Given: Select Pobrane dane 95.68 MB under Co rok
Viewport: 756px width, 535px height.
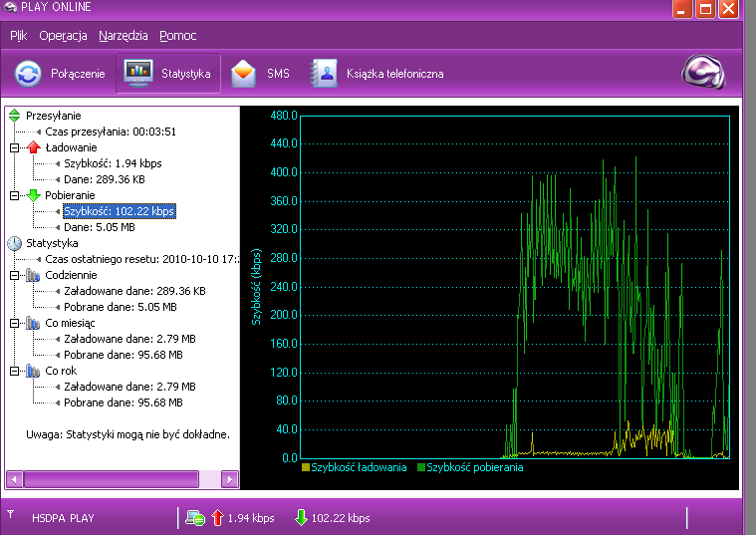Looking at the screenshot, I should coord(124,402).
